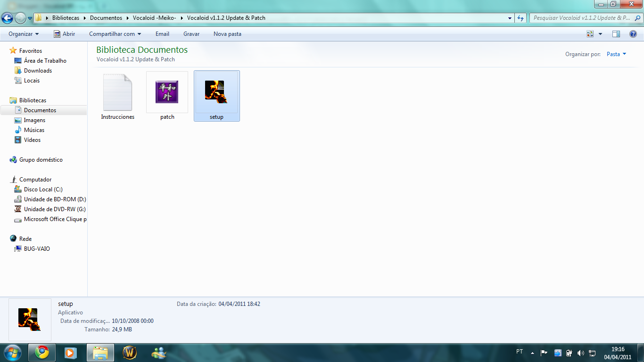Click the Back navigation arrow button
The height and width of the screenshot is (362, 644).
8,18
